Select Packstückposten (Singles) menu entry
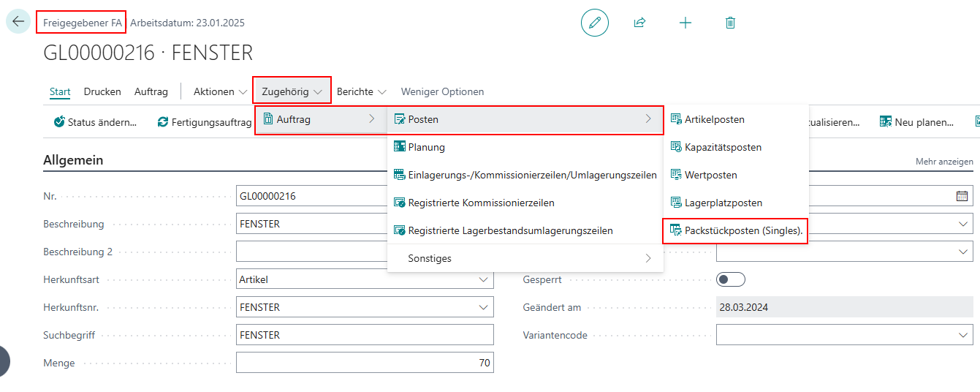 pyautogui.click(x=736, y=230)
